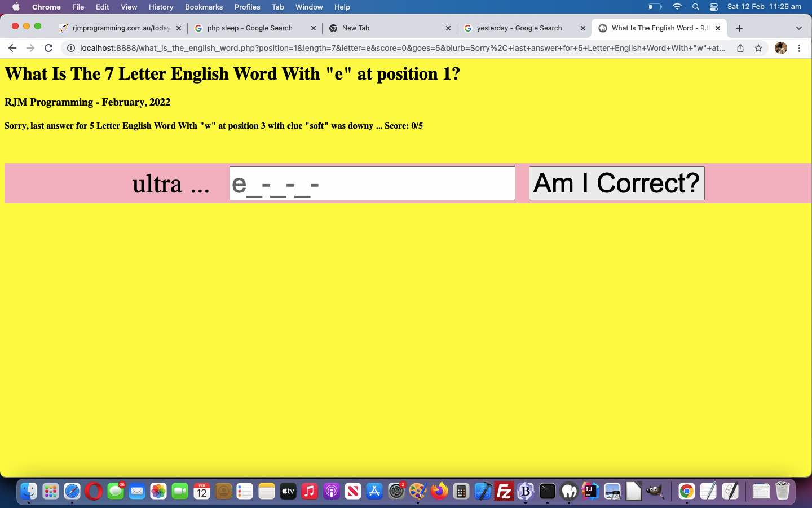Open macOS Control Center toggles
Screen dimensions: 812x508
pyautogui.click(x=714, y=7)
